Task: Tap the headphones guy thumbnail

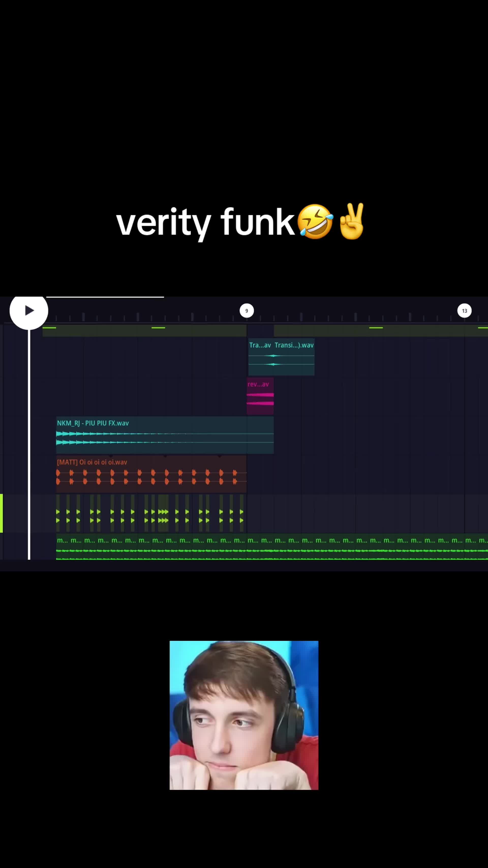Action: 244,715
